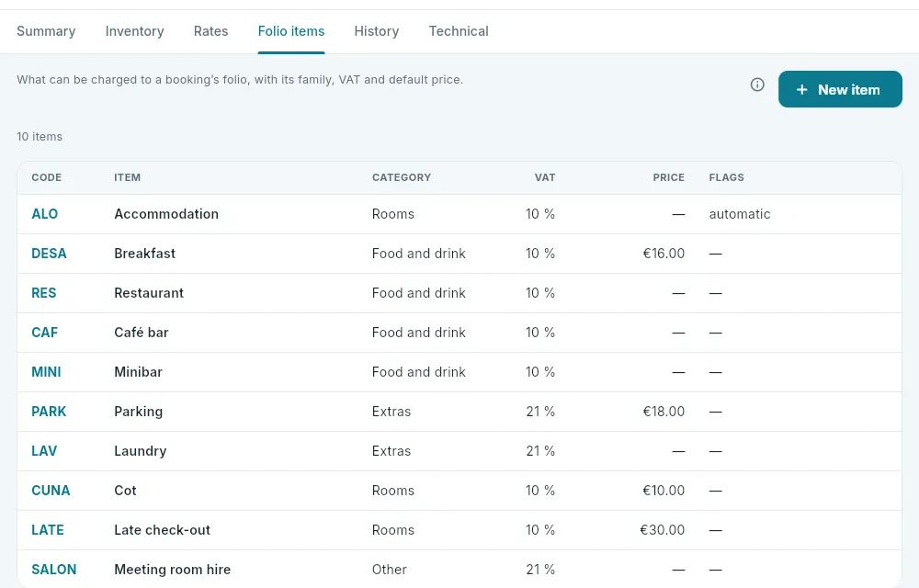The image size is (919, 588).
Task: Select the Laundry item name
Action: pyautogui.click(x=141, y=451)
